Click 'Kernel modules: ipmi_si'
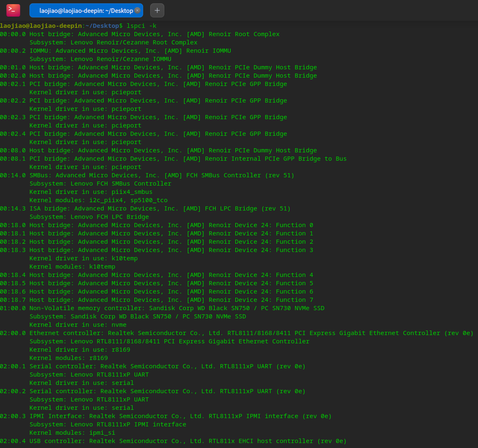The image size is (478, 448). coord(72,433)
